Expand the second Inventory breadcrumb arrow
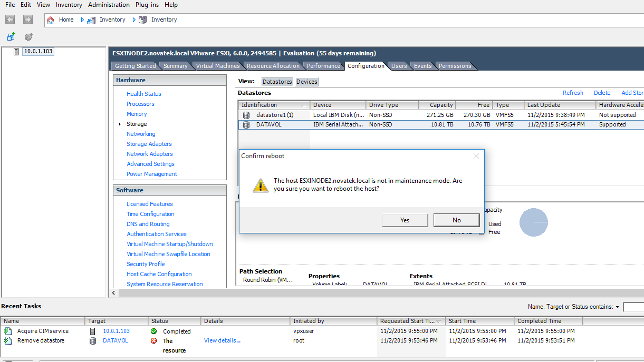The width and height of the screenshot is (644, 362). (134, 20)
